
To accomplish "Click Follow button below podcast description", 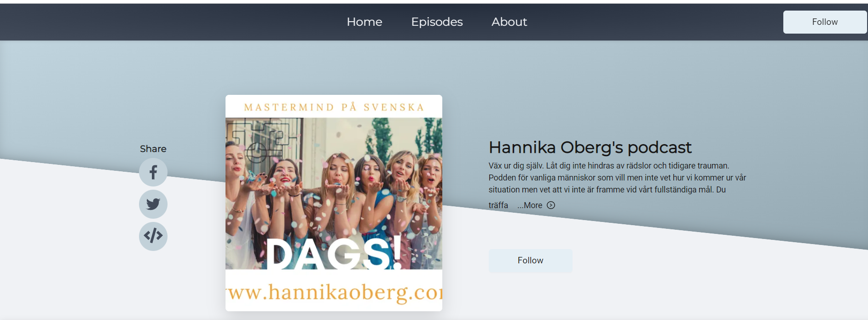I will [531, 261].
